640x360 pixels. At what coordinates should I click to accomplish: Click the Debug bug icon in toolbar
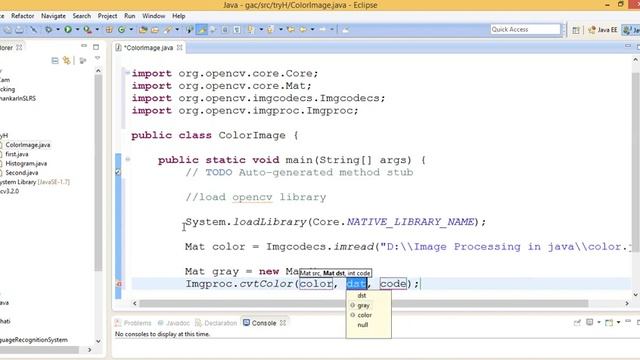[x=49, y=29]
